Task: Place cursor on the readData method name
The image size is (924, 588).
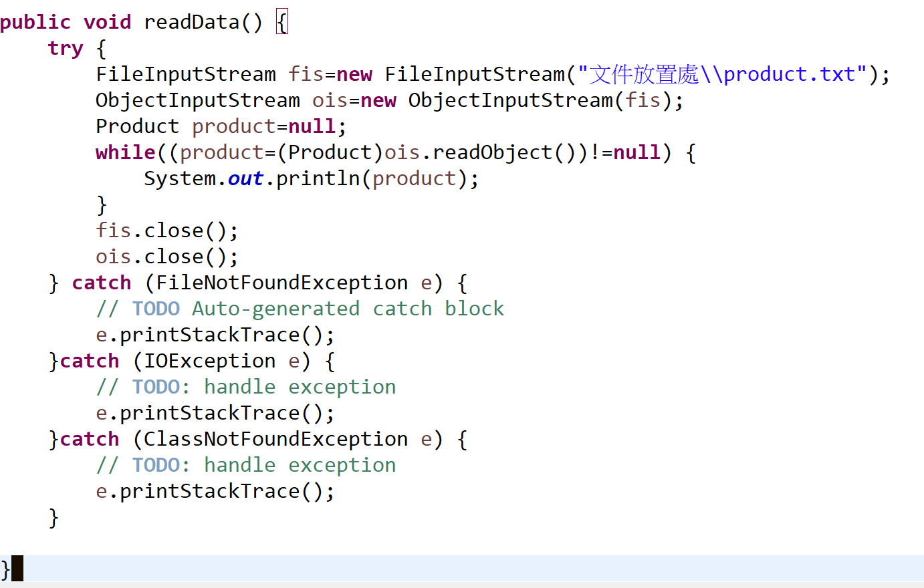Action: tap(192, 22)
